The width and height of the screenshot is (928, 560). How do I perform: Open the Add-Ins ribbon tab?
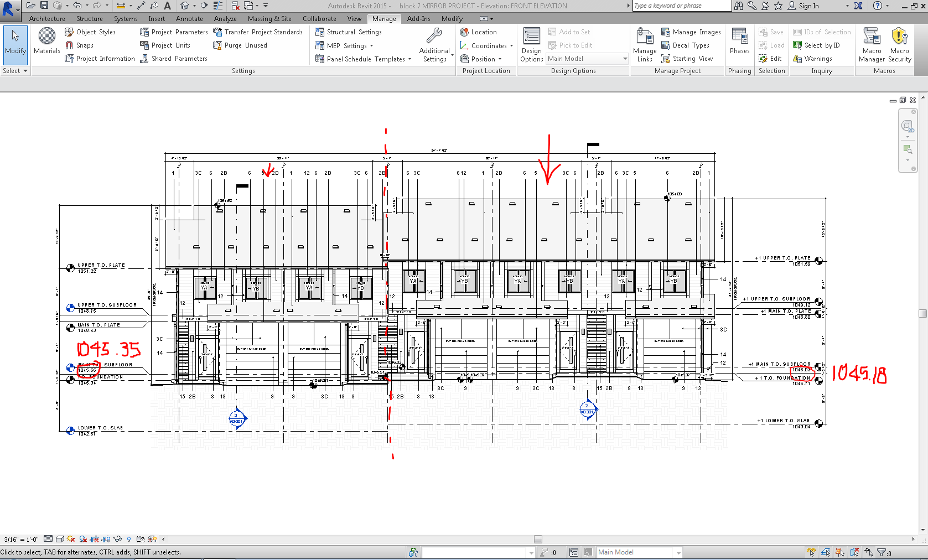pos(419,19)
